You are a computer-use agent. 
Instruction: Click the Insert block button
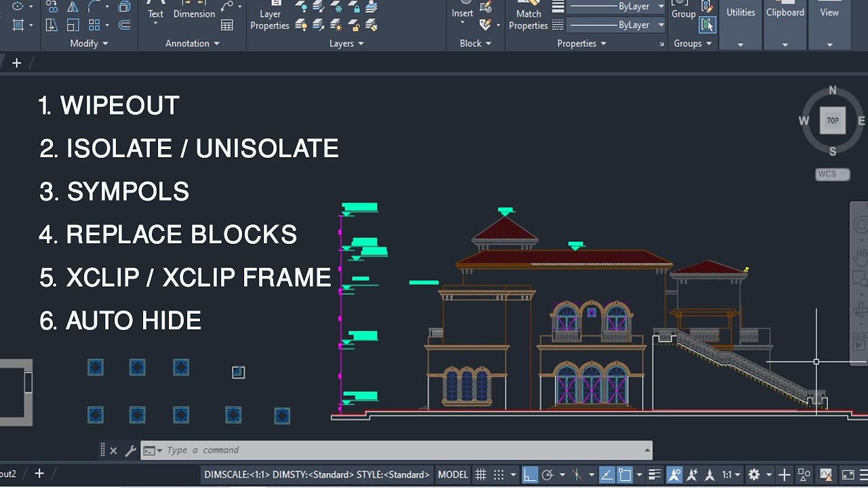tap(462, 12)
